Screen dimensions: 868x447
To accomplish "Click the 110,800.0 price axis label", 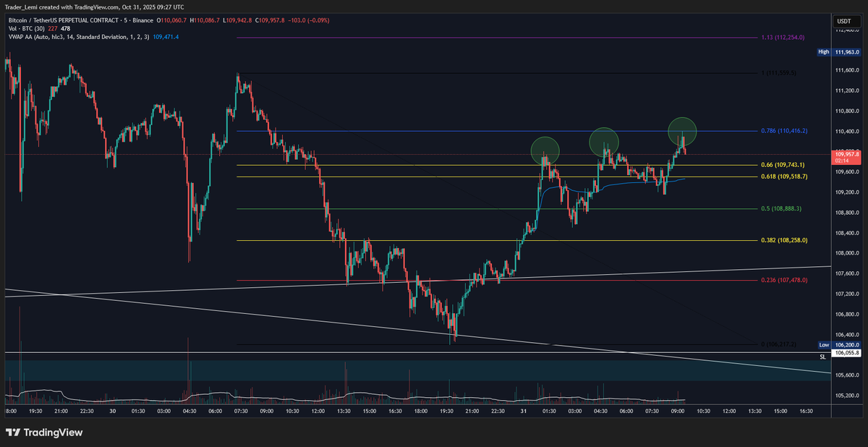I will pyautogui.click(x=847, y=111).
